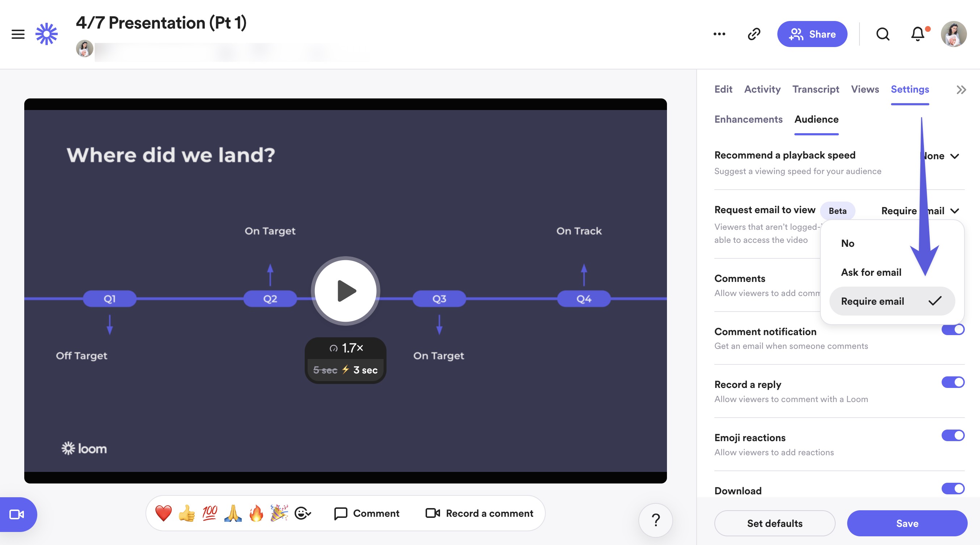Click the Loom logo icon
Screen dimensions: 980x545
46,34
